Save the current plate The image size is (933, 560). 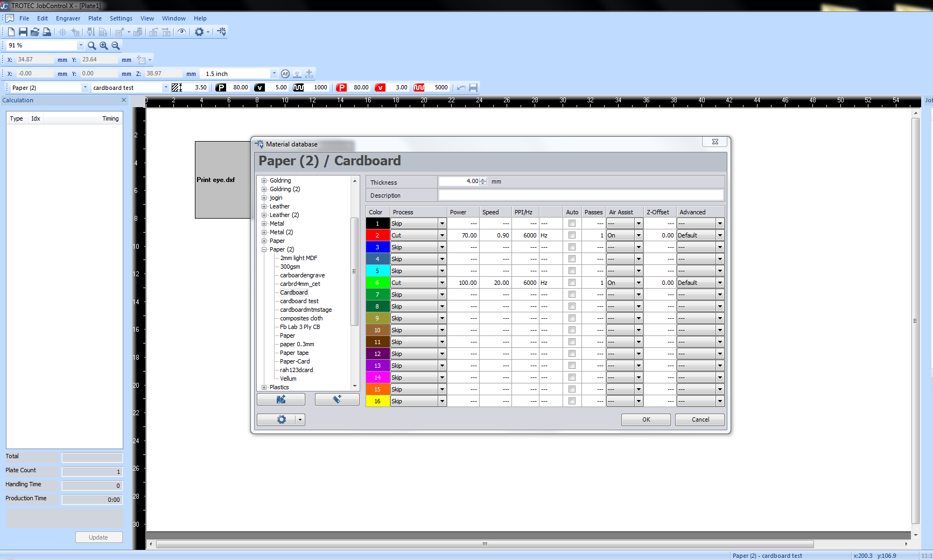point(23,32)
